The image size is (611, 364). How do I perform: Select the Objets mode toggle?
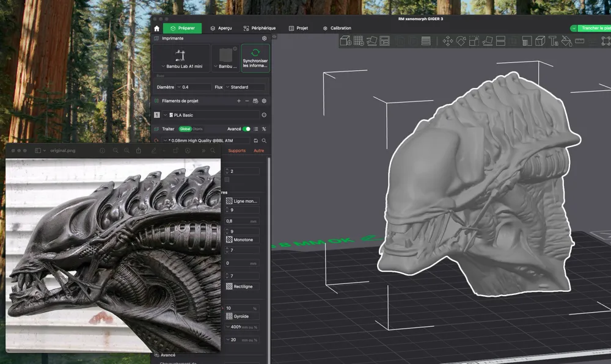click(197, 129)
